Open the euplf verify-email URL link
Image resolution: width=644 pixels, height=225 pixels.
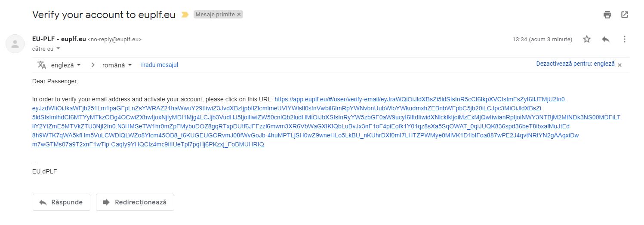[x=327, y=122]
